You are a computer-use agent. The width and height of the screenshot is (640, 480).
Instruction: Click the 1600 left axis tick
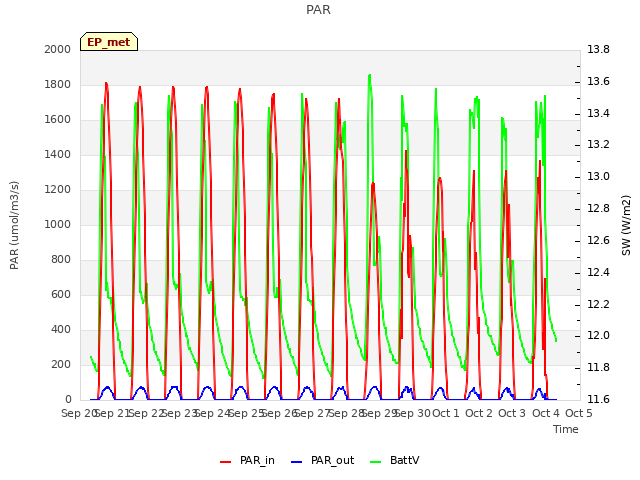coord(58,120)
